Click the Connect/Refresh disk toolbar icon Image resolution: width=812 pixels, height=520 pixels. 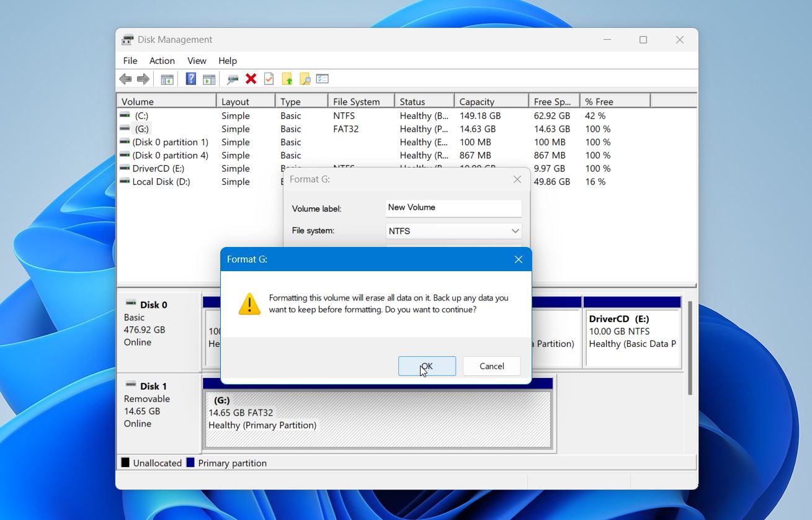point(233,79)
